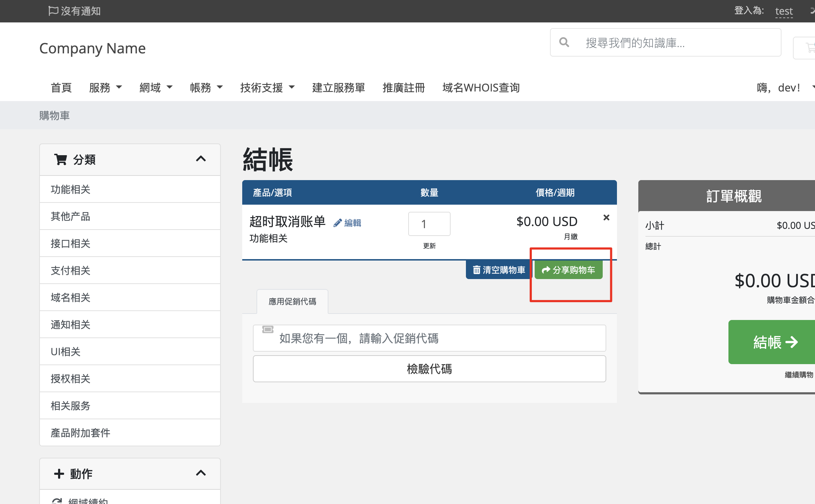The height and width of the screenshot is (504, 815).
Task: Click 清空購物車 empty cart button
Action: (x=499, y=270)
